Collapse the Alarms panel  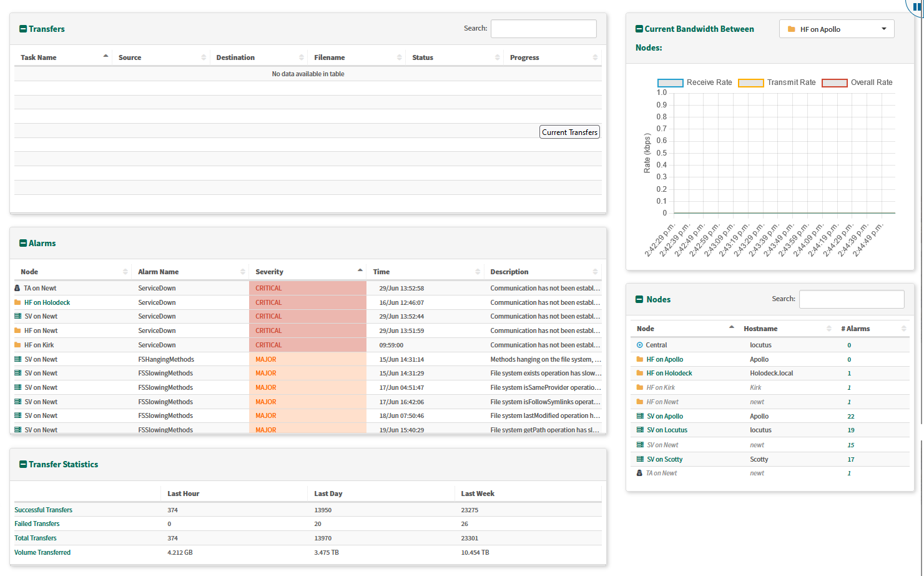tap(23, 244)
